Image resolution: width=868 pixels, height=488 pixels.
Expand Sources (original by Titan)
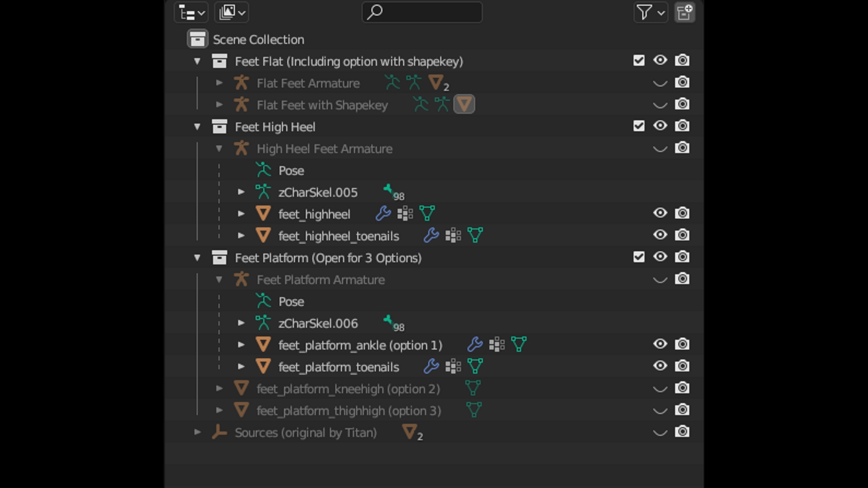(197, 432)
